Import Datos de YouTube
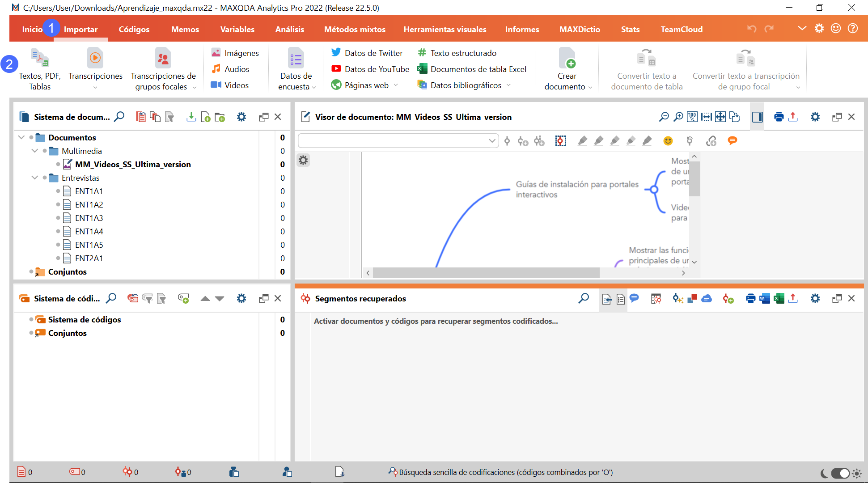The width and height of the screenshot is (868, 483). click(370, 69)
